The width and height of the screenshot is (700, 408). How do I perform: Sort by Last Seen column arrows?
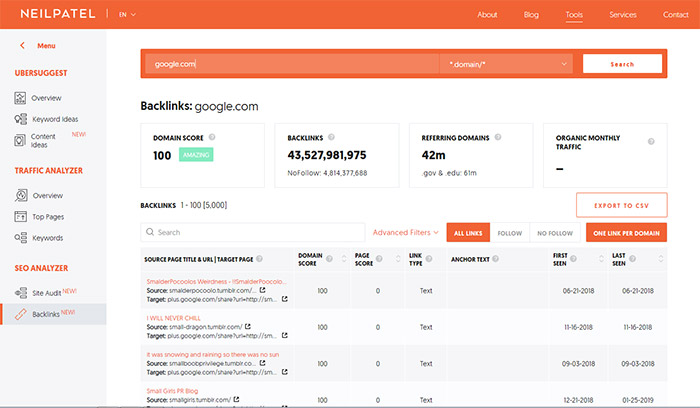661,259
